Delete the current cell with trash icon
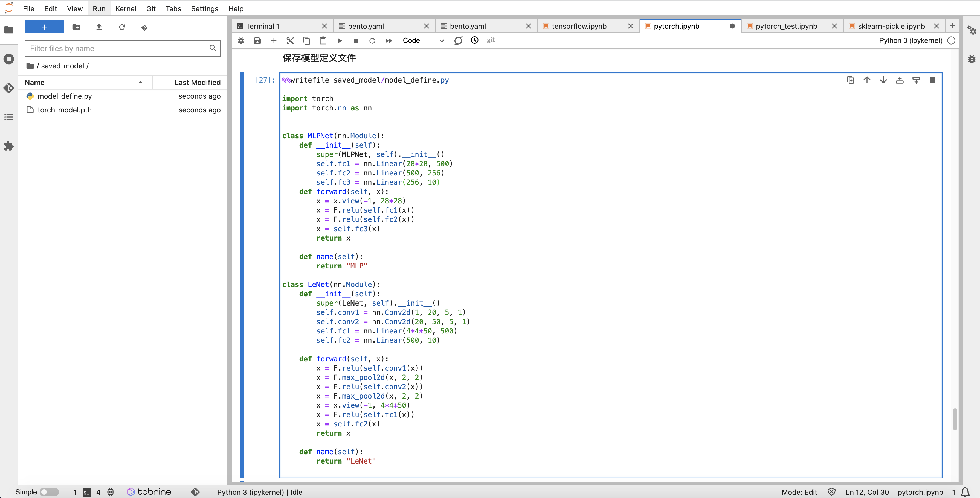 pyautogui.click(x=932, y=80)
